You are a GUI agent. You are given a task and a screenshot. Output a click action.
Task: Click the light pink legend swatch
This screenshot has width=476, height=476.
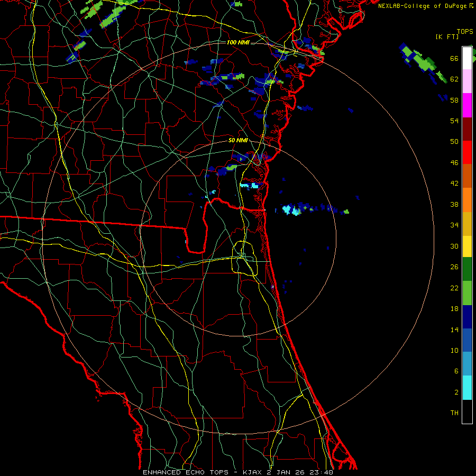(467, 81)
